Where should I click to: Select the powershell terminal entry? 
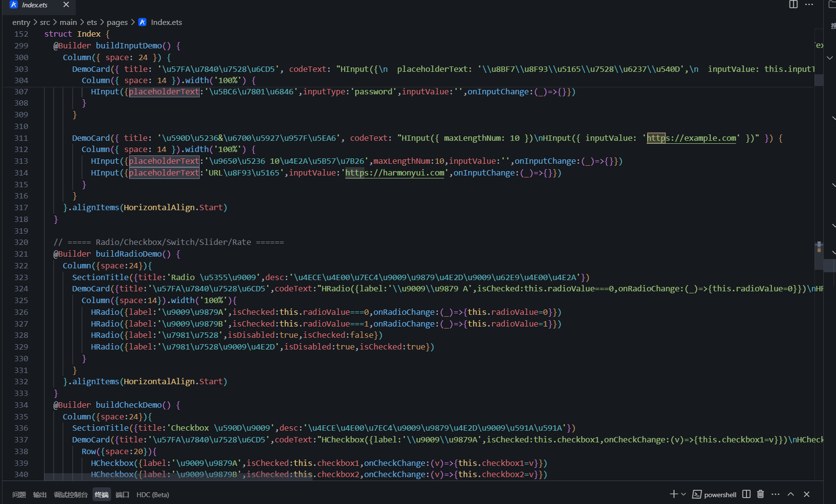[x=715, y=494]
